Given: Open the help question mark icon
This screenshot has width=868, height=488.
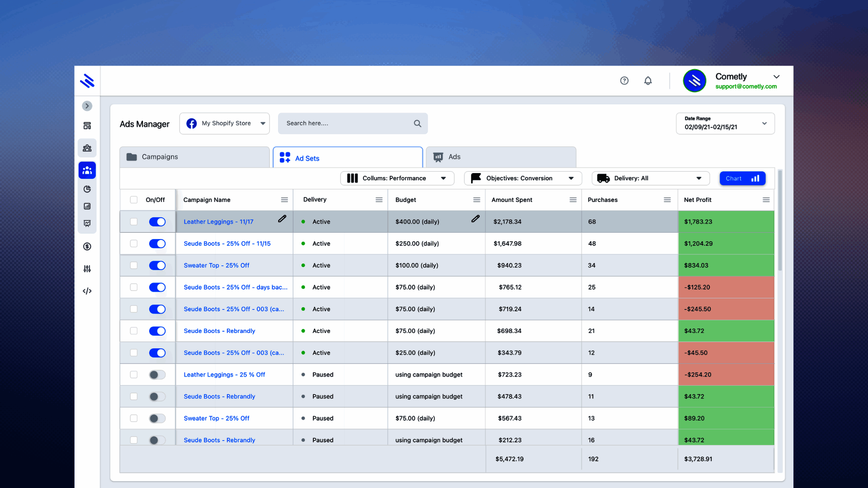Looking at the screenshot, I should tap(624, 80).
